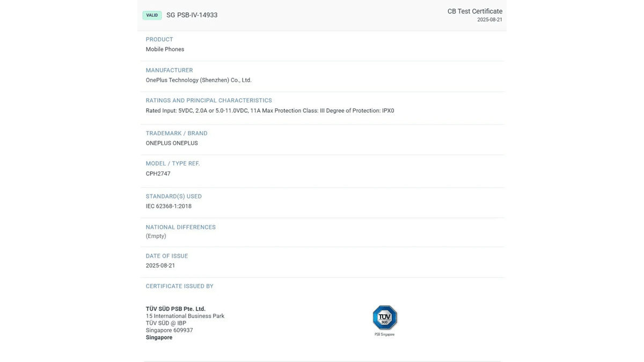Image resolution: width=644 pixels, height=362 pixels.
Task: Click the green VALID status badge
Action: pos(152,15)
